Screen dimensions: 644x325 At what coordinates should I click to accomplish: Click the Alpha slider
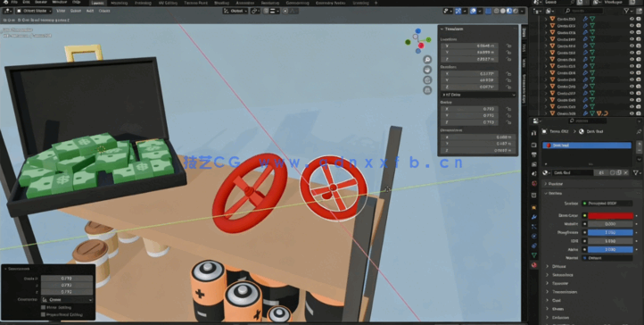[610, 249]
